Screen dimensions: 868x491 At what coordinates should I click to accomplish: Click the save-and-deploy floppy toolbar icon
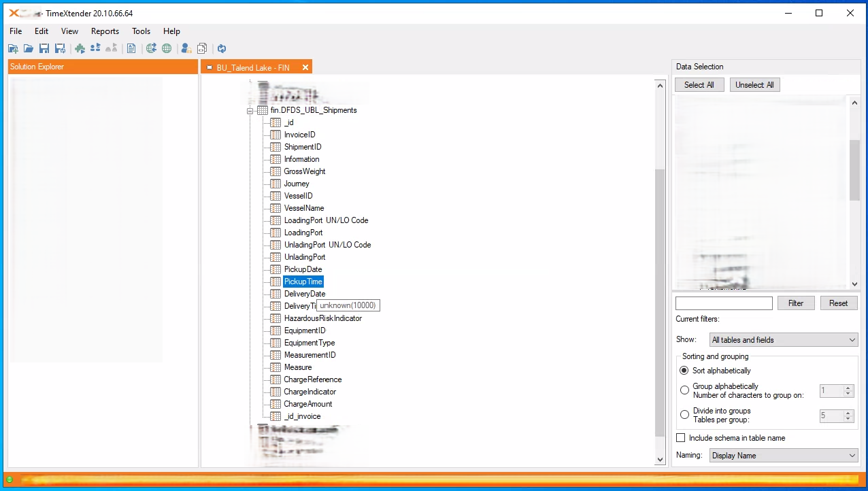tap(60, 48)
